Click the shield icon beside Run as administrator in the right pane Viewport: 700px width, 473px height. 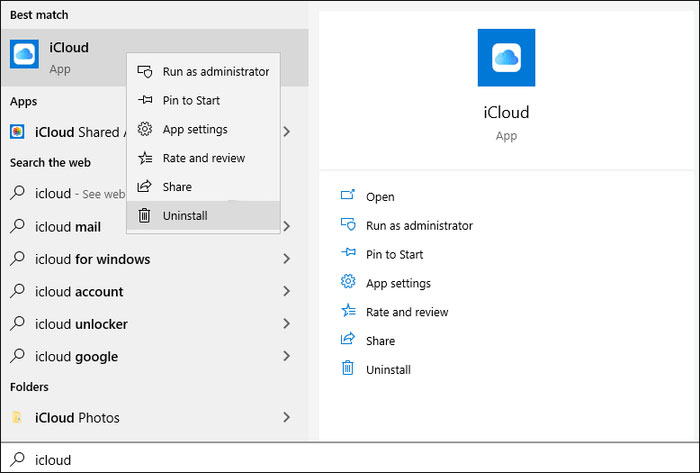348,224
